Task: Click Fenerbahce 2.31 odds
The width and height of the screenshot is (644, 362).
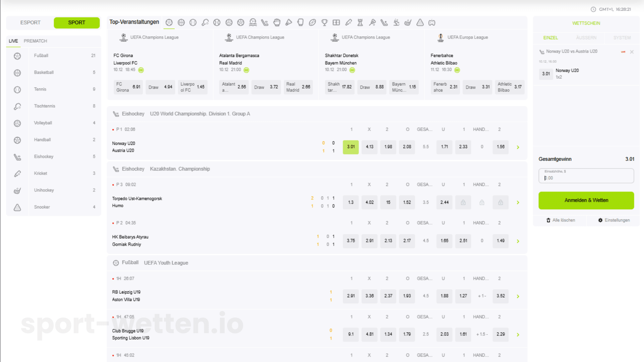Action: coord(446,87)
